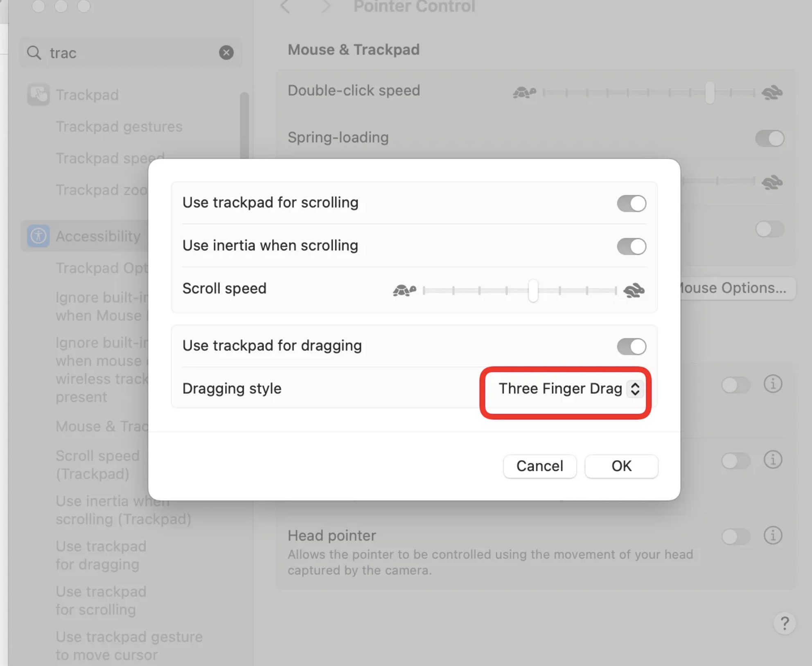812x666 pixels.
Task: Confirm the dialog with OK
Action: coord(621,466)
